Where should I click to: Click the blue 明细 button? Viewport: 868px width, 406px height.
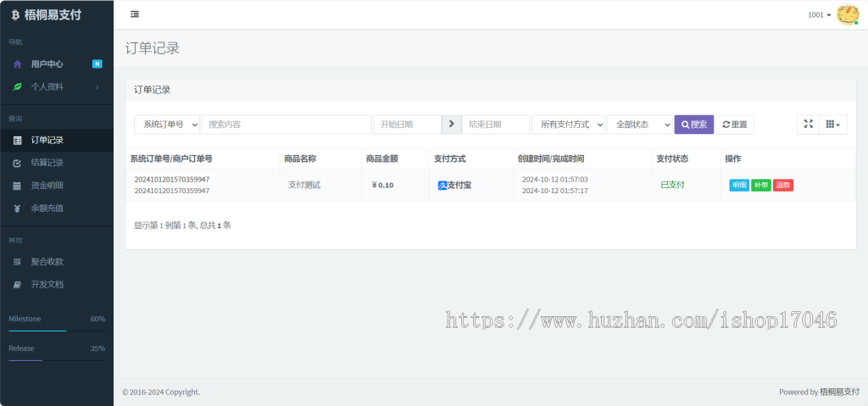(739, 186)
